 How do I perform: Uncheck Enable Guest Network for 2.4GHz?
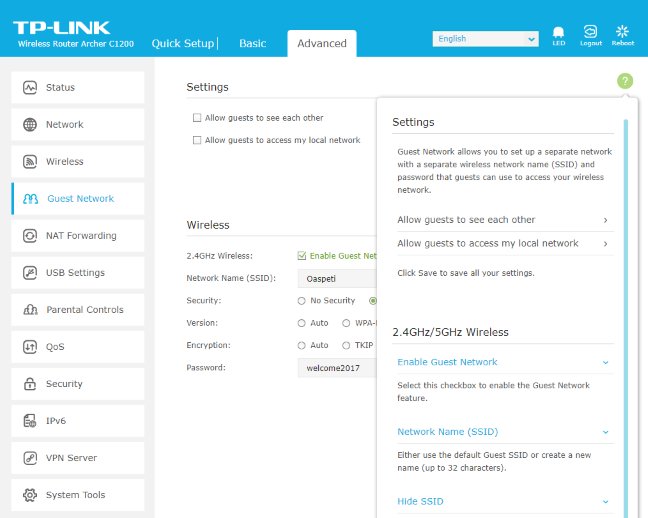302,255
